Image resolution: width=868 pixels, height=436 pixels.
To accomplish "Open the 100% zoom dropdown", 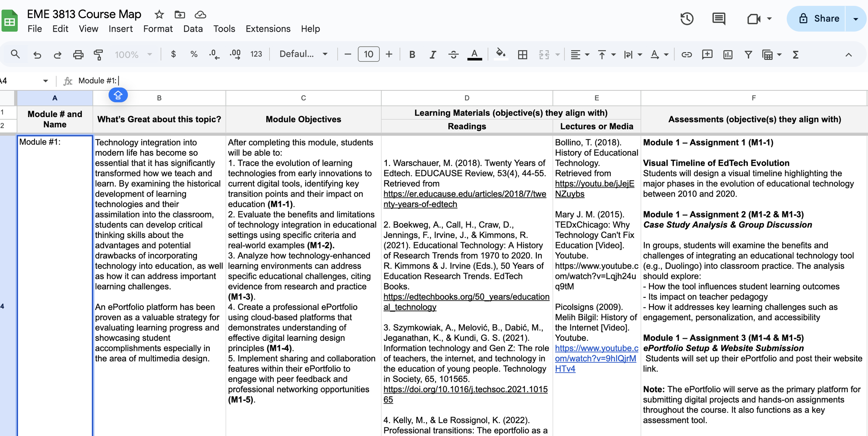I will pyautogui.click(x=133, y=55).
